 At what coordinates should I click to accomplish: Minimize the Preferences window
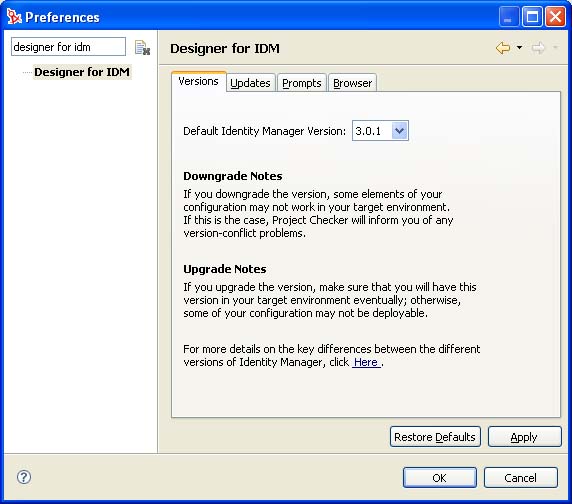point(509,17)
